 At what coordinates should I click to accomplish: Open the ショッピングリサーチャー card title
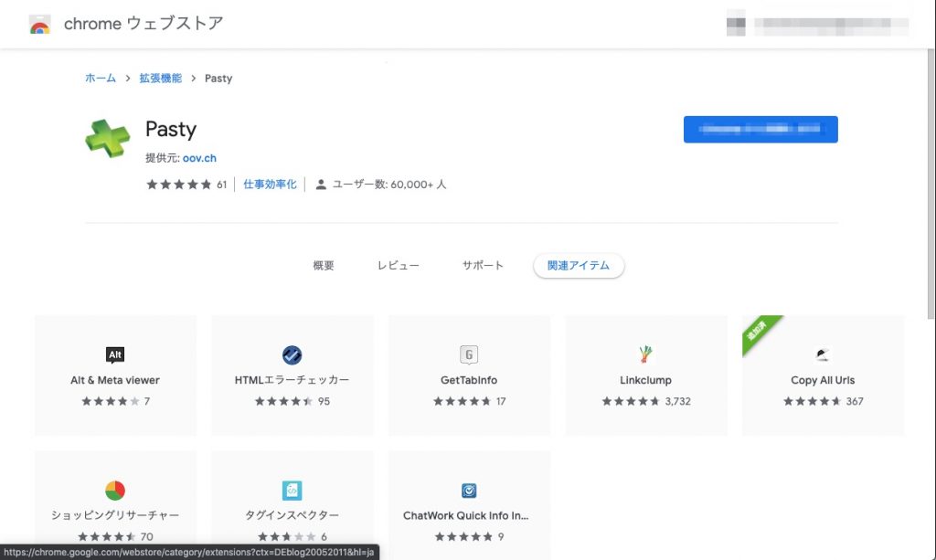coord(115,514)
